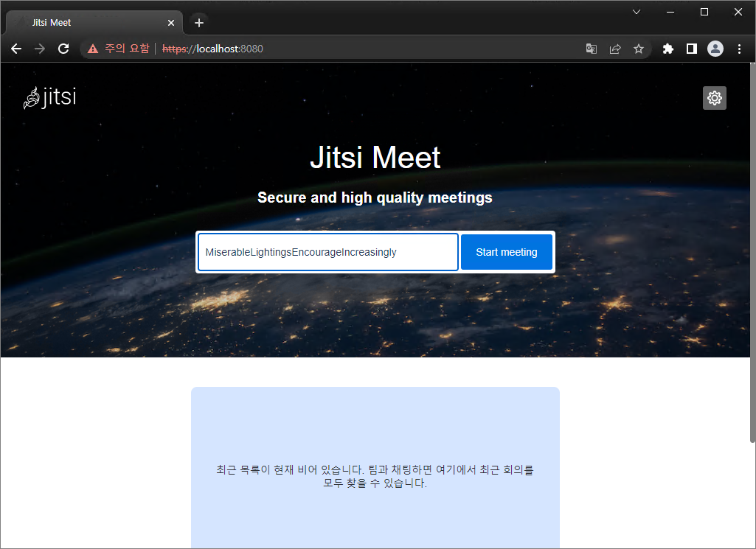Open Chrome three-dot menu
756x549 pixels.
738,49
